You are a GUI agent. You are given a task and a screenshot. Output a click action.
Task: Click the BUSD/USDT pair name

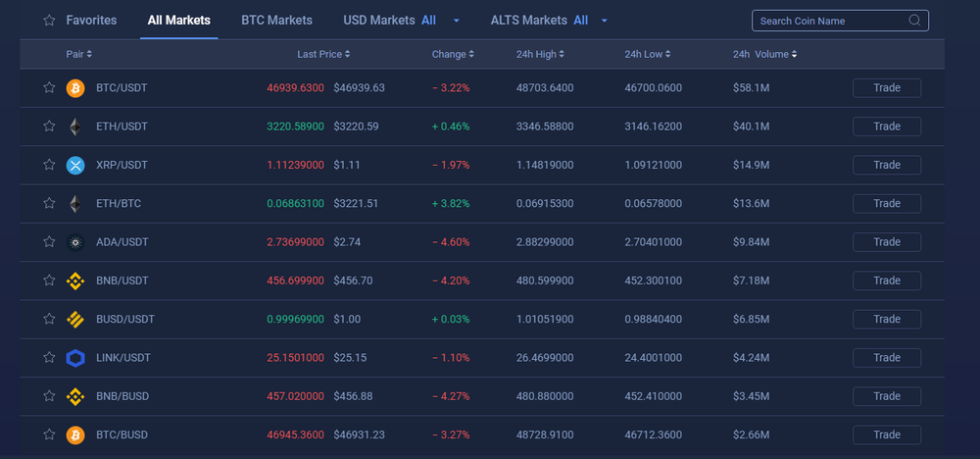(x=125, y=320)
